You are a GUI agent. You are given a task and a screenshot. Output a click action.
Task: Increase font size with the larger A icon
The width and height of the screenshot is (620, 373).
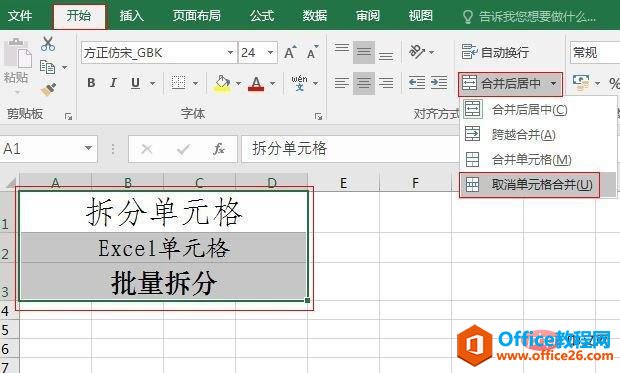click(290, 52)
